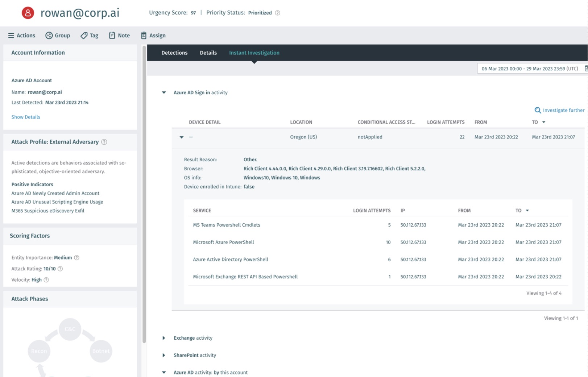The image size is (588, 377).
Task: Click the Prioritized status text
Action: (260, 13)
